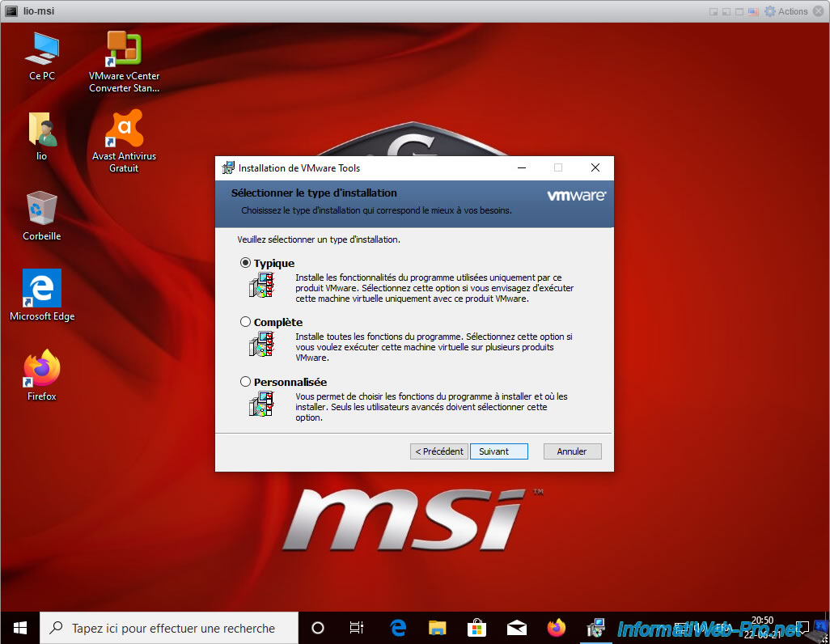Screen dimensions: 830x644
Task: Minimize the VMware Tools installer window
Action: 522,168
